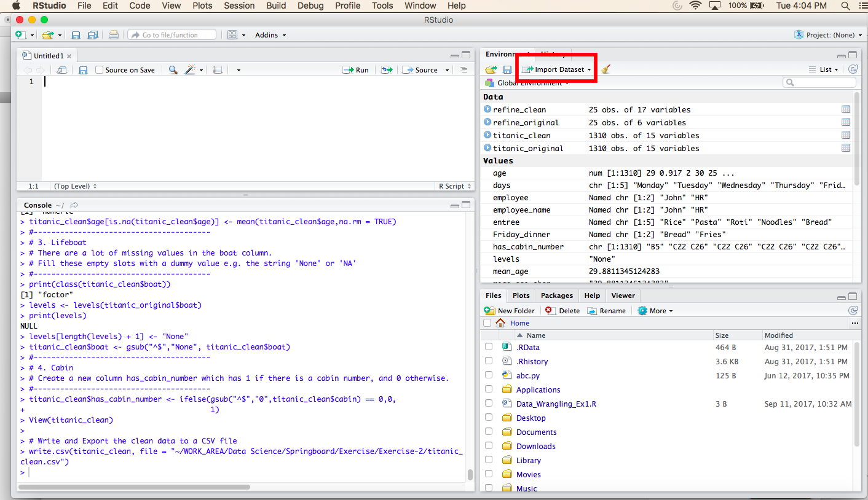The width and height of the screenshot is (868, 500).
Task: Refresh the environment with the circular arrow icon
Action: 853,69
